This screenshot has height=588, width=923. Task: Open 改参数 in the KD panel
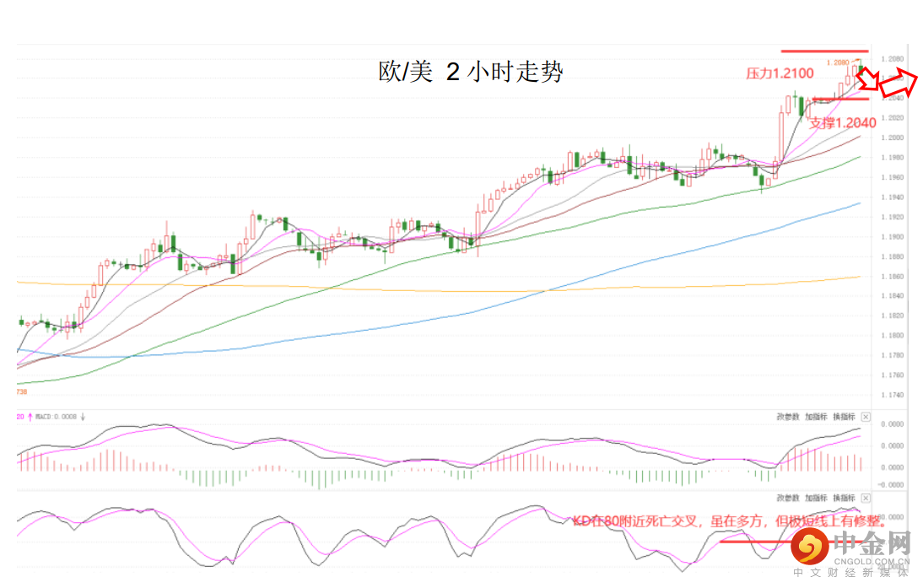point(788,498)
